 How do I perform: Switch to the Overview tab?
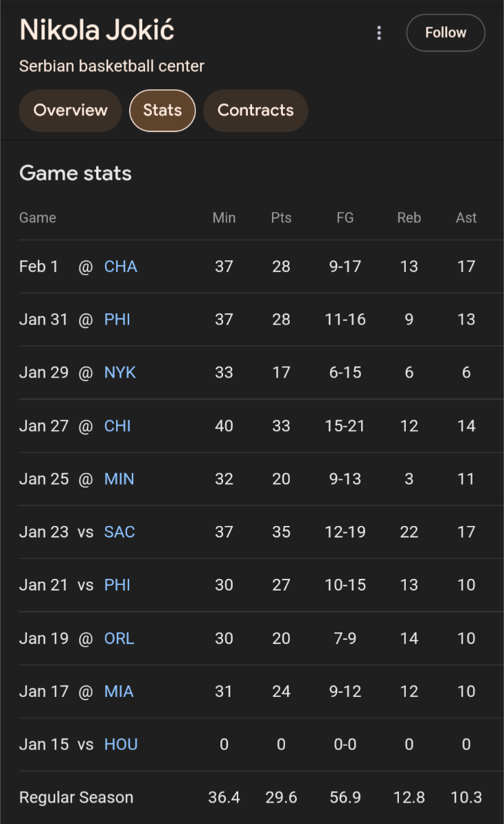70,111
